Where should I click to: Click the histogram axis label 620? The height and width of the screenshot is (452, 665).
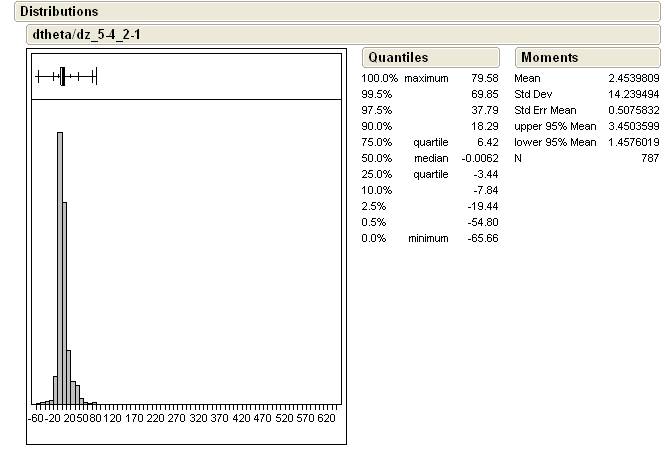click(326, 419)
